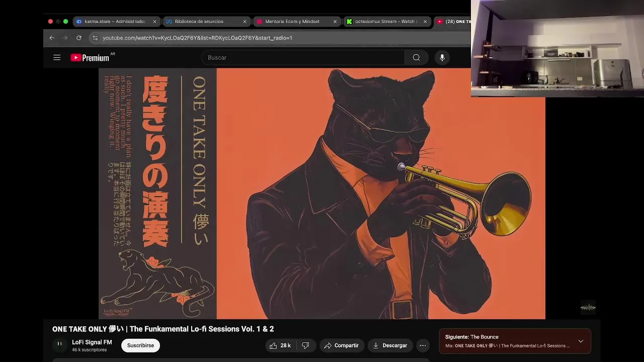Close the octaviomux Stream tab

[x=425, y=22]
